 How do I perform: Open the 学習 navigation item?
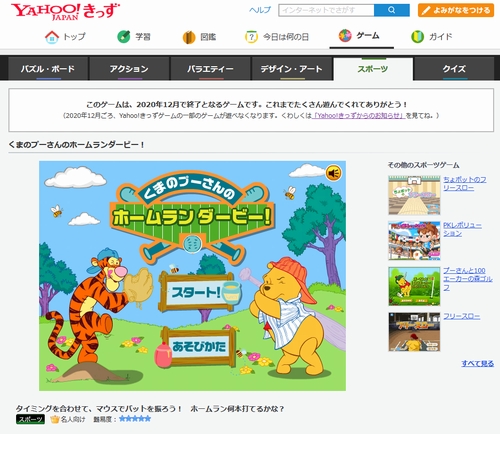[x=134, y=36]
